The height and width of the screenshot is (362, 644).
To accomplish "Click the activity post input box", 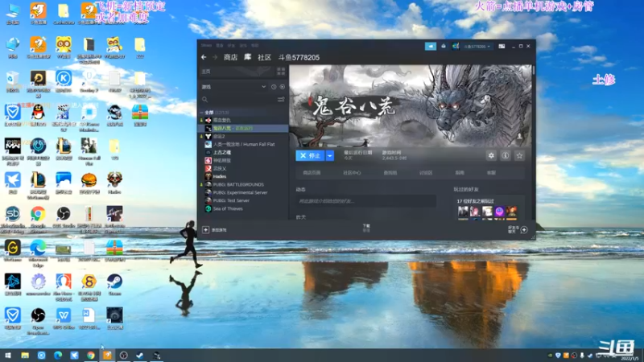I will coord(365,201).
